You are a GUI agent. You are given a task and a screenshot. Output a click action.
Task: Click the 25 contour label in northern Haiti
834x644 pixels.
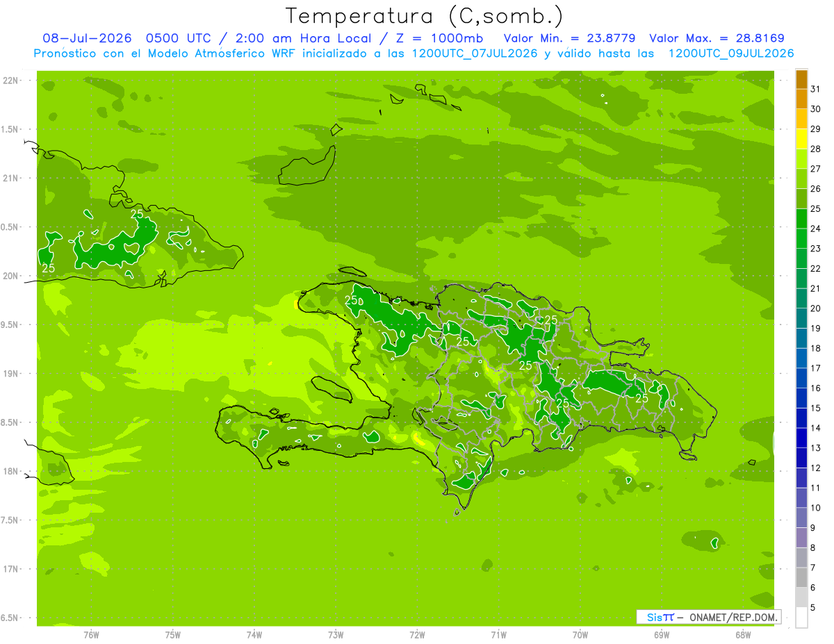(352, 301)
